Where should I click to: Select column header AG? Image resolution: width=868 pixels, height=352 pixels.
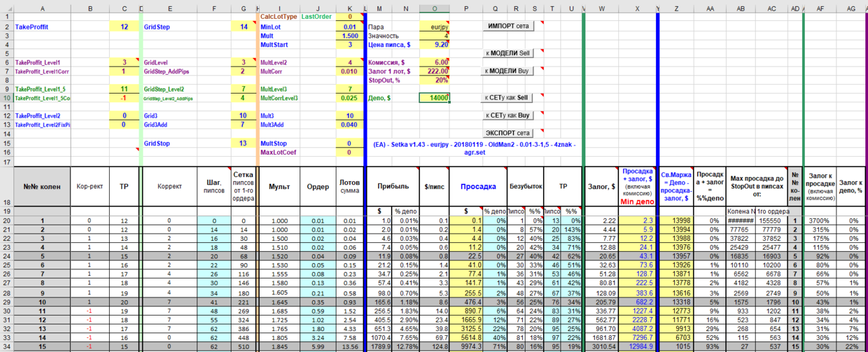[851, 9]
